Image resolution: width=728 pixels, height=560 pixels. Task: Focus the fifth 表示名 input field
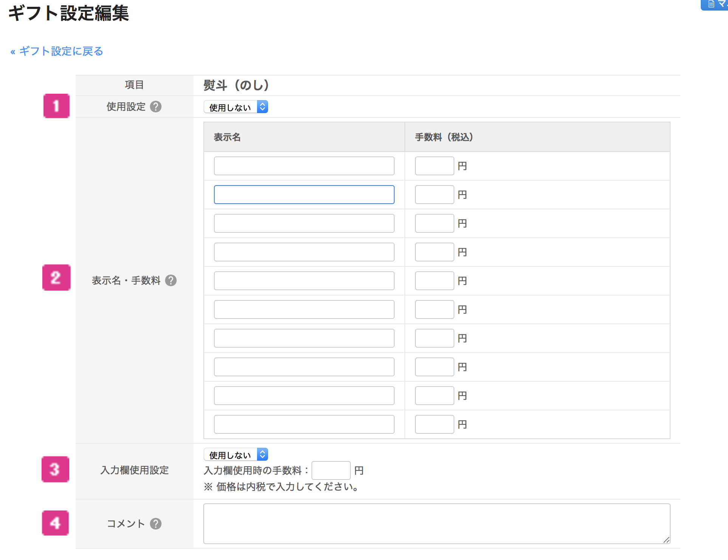pos(304,281)
